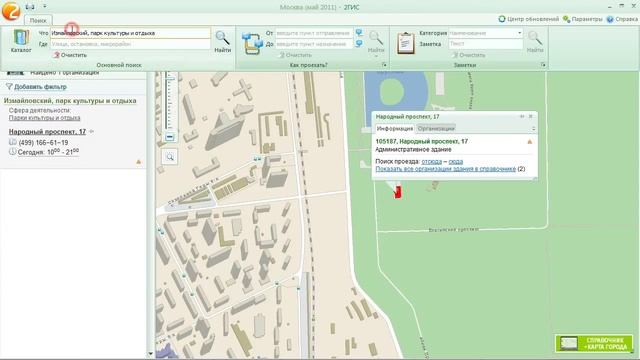Screen dimensions: 640x360
Task: Click results panel scrollbar down arrow
Action: coord(151,353)
